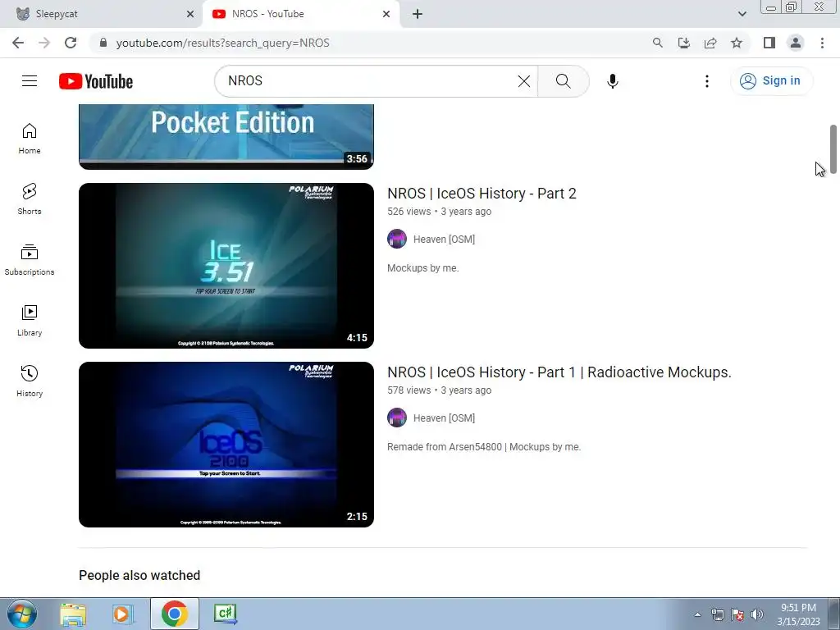
Task: Open the Action Center flag icon
Action: 737,614
